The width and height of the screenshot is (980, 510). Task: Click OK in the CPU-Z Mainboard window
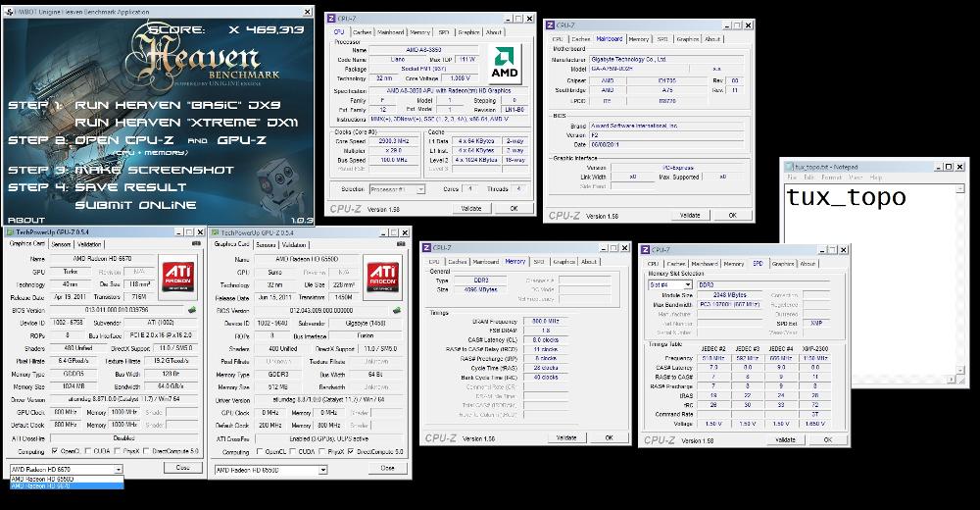click(x=732, y=215)
